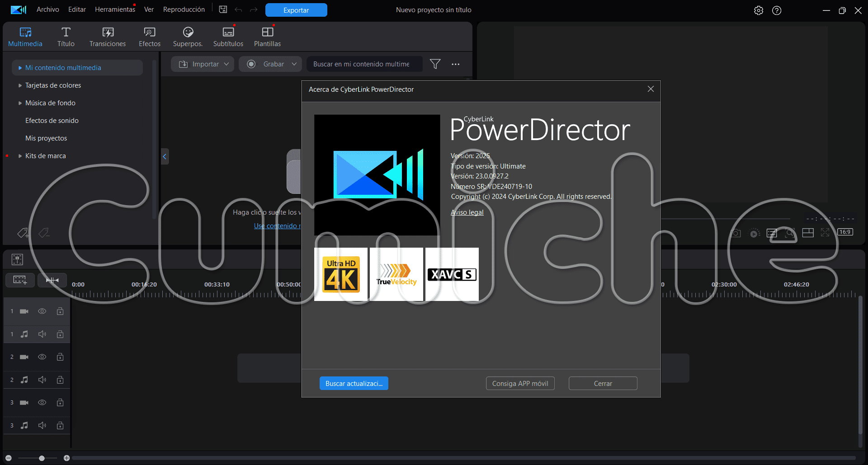Open the Plantillas room
The image size is (868, 465).
point(267,37)
